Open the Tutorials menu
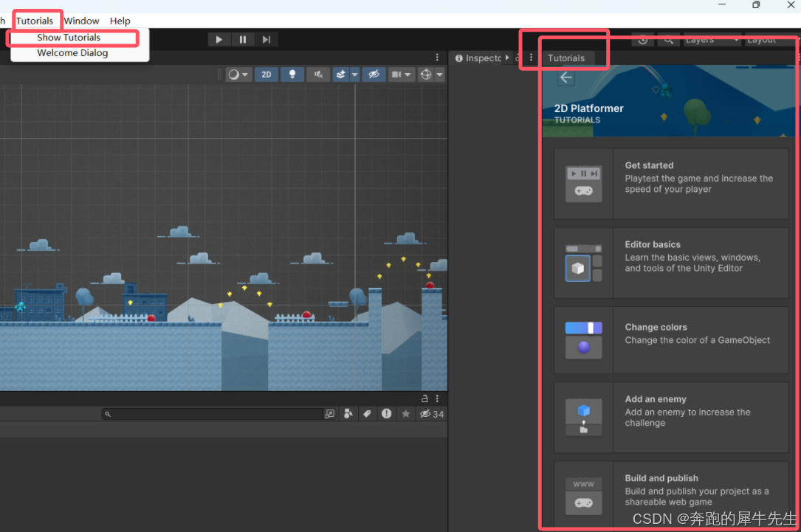The width and height of the screenshot is (801, 532). pos(34,21)
